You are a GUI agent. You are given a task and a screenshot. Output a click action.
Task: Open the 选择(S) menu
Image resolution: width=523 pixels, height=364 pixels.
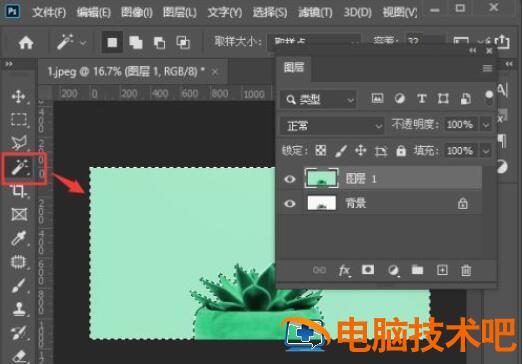[270, 13]
